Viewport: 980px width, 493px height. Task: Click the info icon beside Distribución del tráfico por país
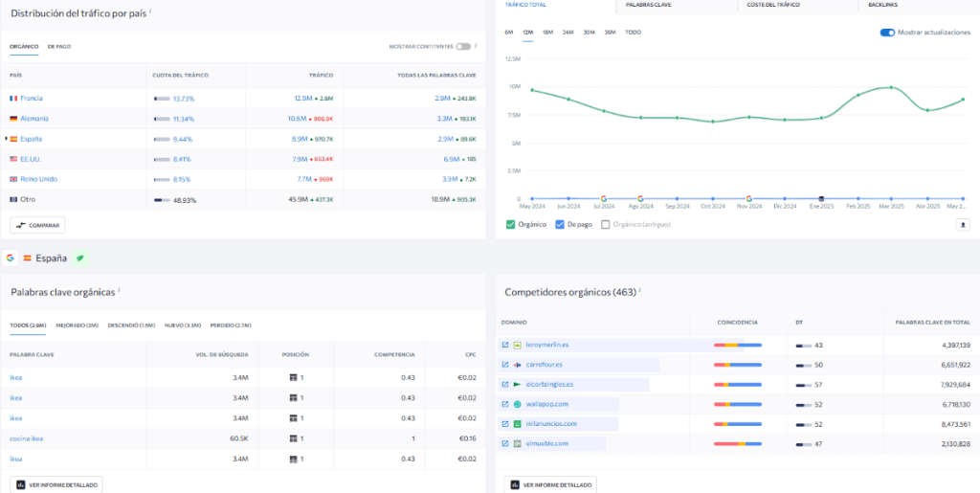click(150, 11)
